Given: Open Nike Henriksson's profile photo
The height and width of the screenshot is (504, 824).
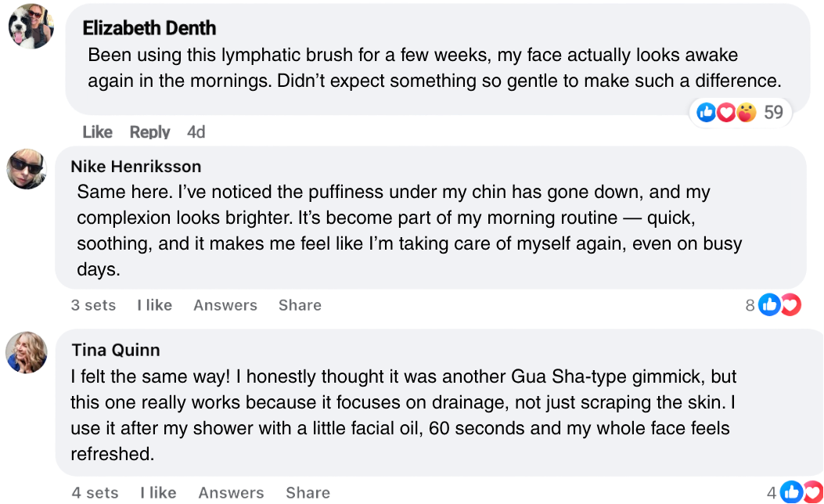Looking at the screenshot, I should pyautogui.click(x=27, y=168).
